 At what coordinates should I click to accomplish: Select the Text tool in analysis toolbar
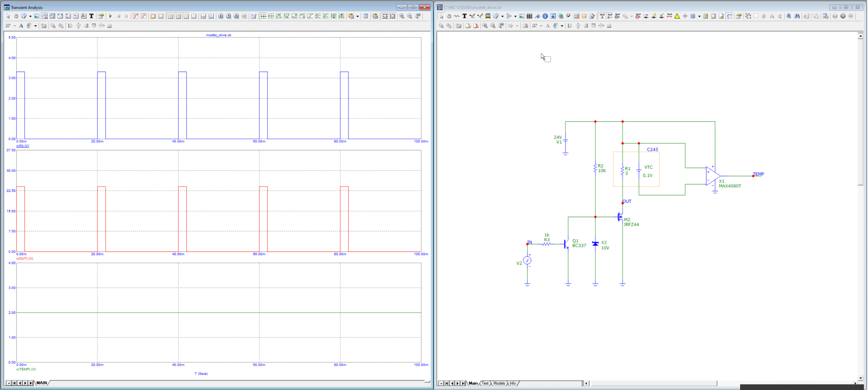91,16
